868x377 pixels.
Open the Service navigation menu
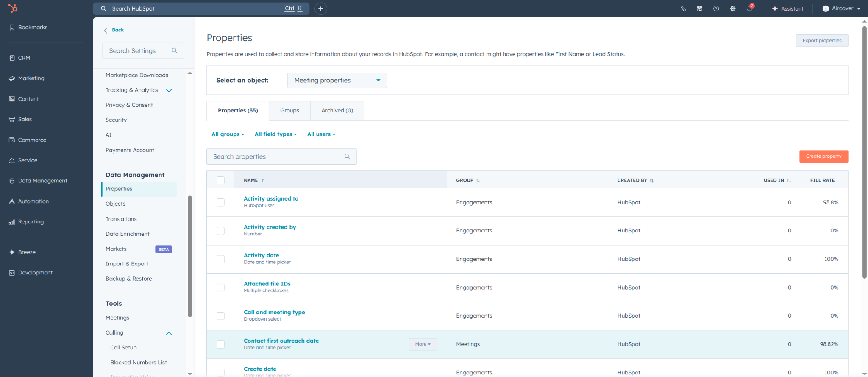point(23,160)
